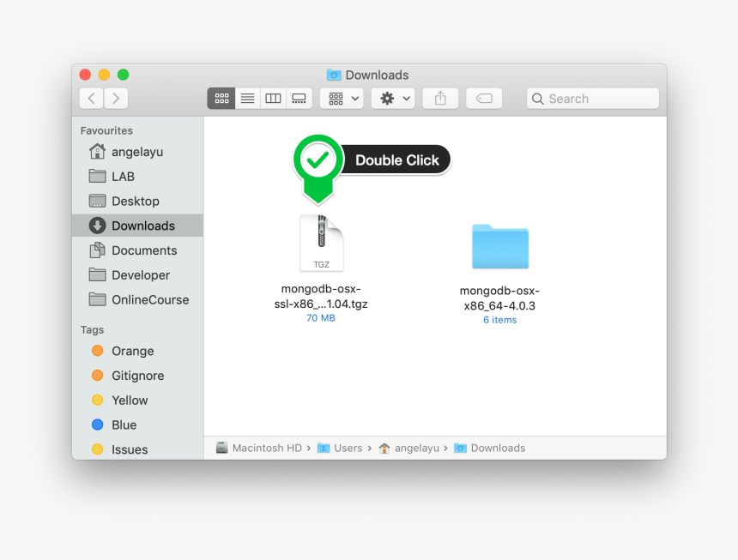Switch to list view
This screenshot has width=738, height=560.
tap(247, 99)
